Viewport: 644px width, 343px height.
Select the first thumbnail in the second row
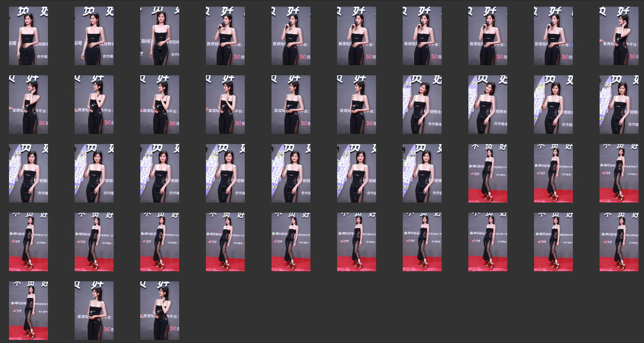click(x=28, y=104)
